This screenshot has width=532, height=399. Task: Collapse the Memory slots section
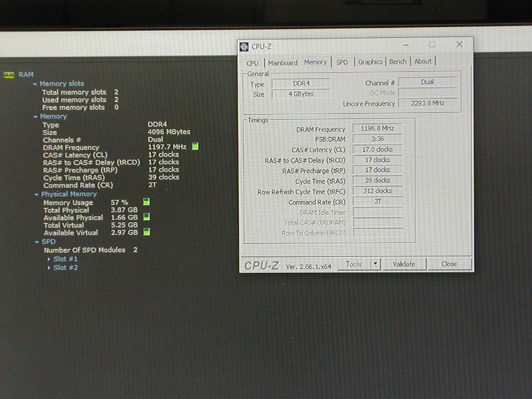pos(35,84)
